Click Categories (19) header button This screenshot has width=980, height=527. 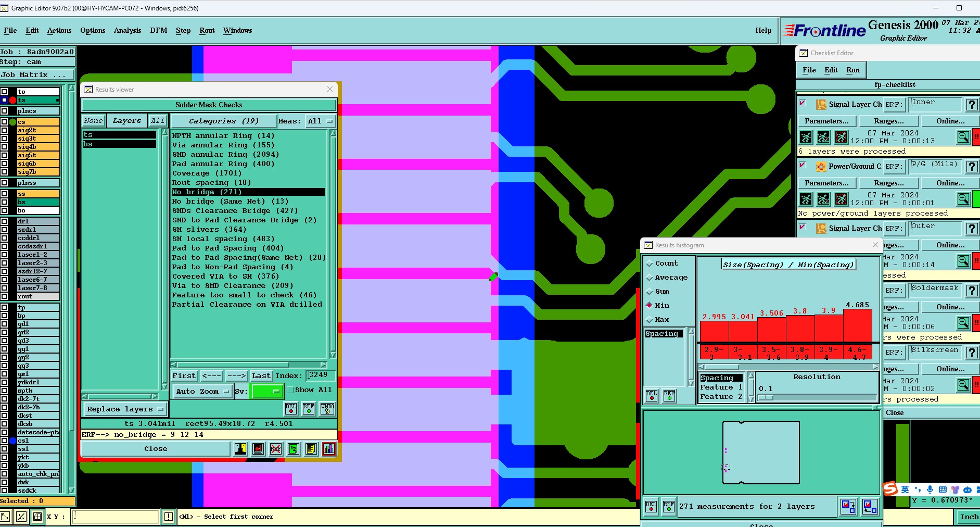click(223, 121)
